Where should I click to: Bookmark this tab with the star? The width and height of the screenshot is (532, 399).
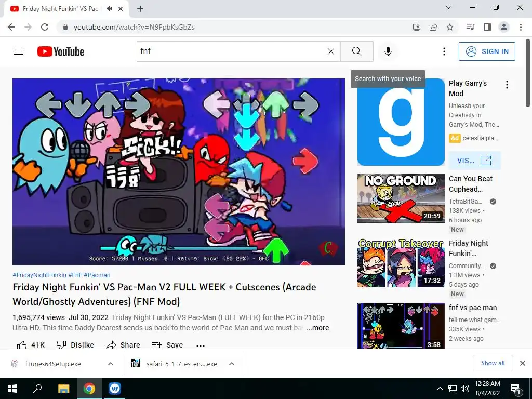pos(450,27)
